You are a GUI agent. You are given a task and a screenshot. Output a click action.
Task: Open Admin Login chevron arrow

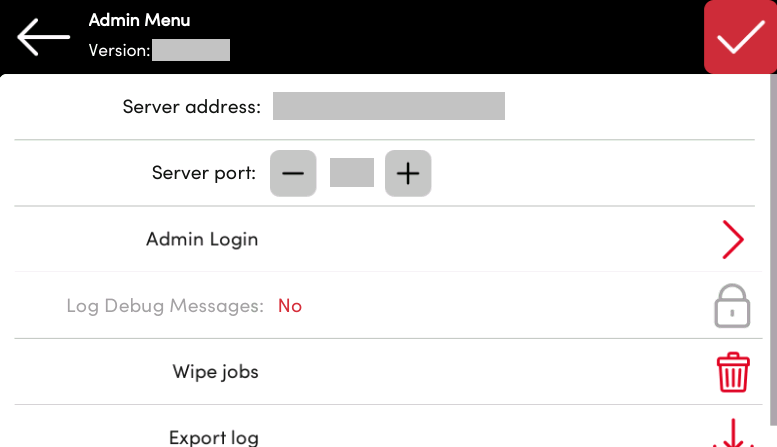(733, 240)
